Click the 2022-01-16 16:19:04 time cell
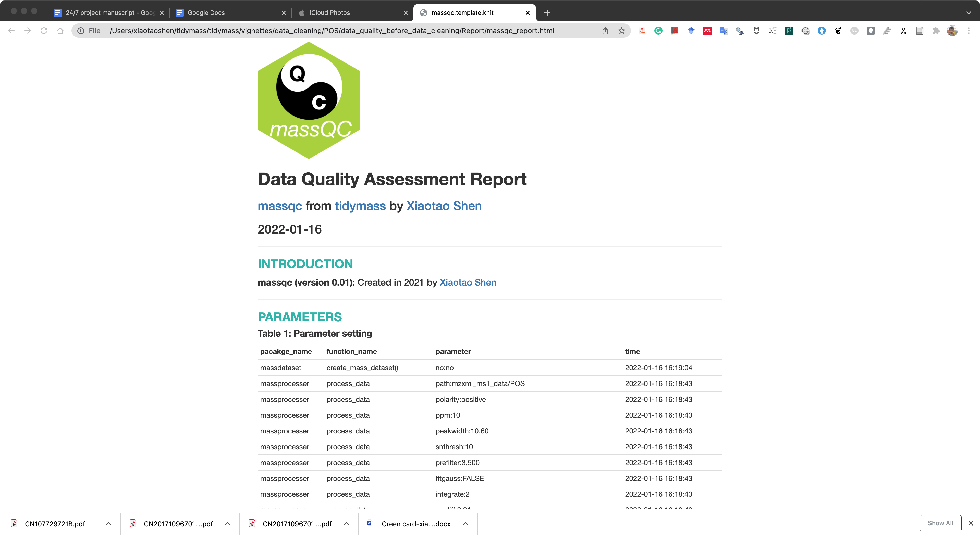Image resolution: width=980 pixels, height=538 pixels. [x=658, y=368]
